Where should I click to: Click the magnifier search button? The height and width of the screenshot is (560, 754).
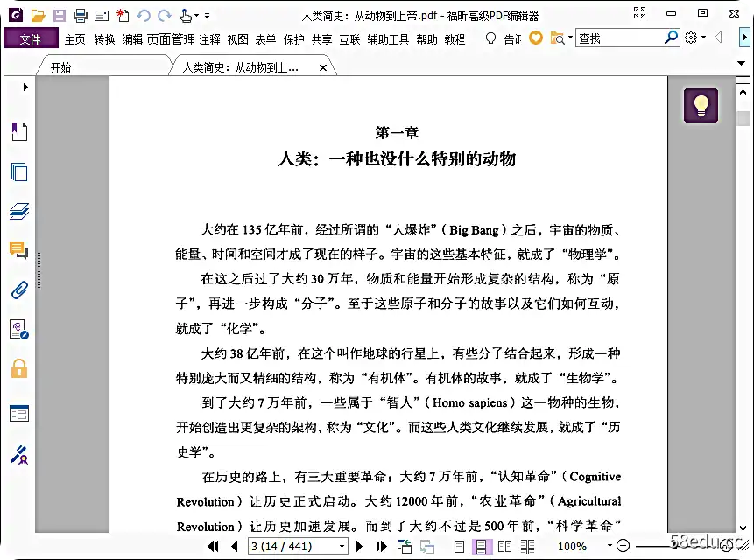(x=672, y=38)
